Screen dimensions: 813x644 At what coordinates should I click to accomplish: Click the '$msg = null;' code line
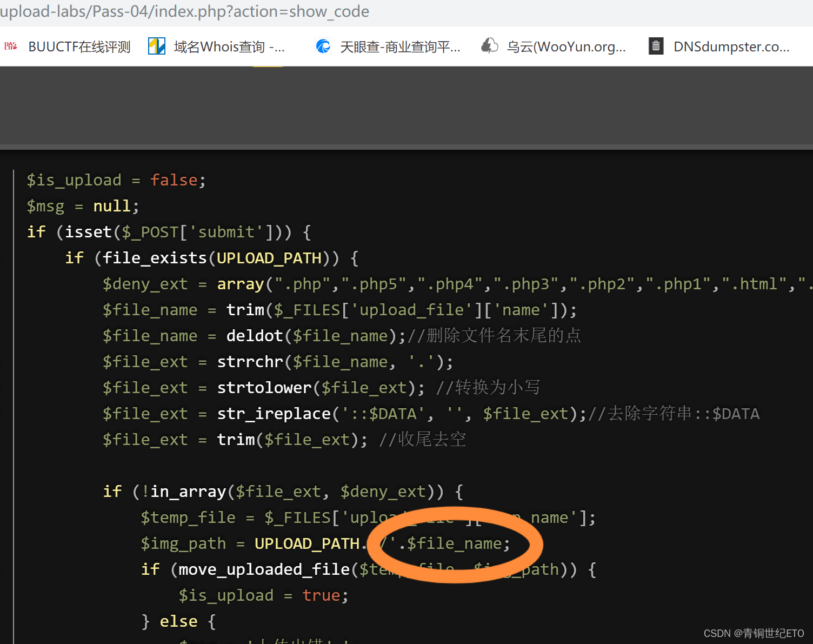click(x=83, y=206)
